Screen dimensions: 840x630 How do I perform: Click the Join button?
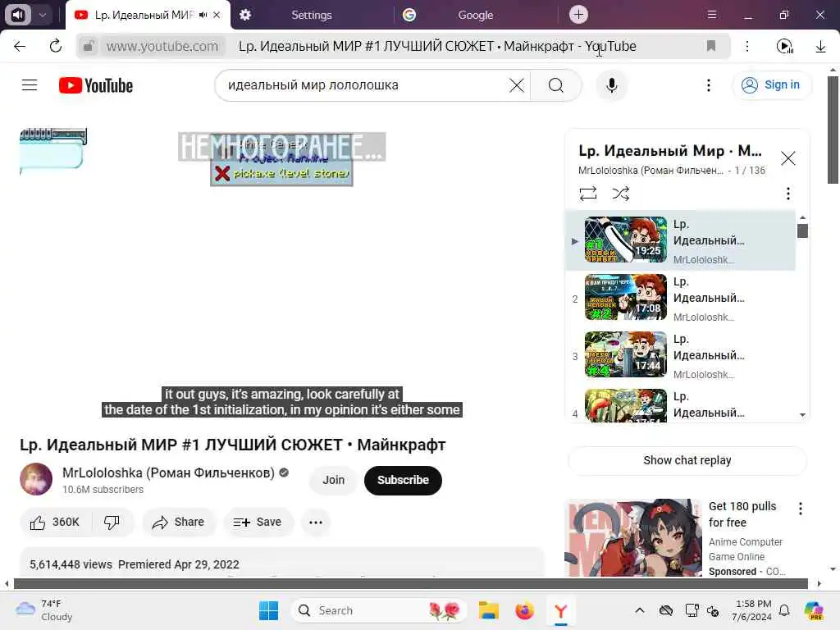[333, 480]
